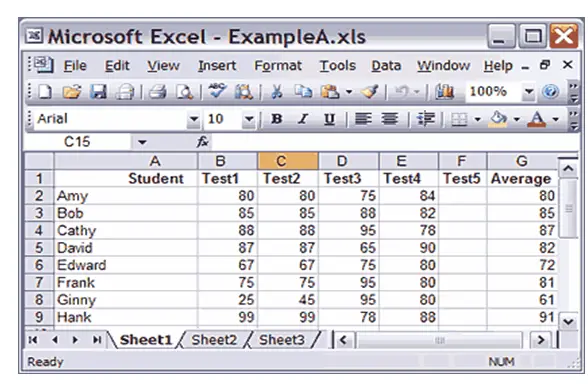Apply borders with the Borders icon
The width and height of the screenshot is (588, 384).
pyautogui.click(x=459, y=120)
